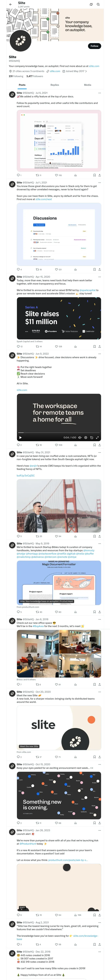
Task: Repost the Jun 9, 2022 Discussions post
Action: point(38,445)
